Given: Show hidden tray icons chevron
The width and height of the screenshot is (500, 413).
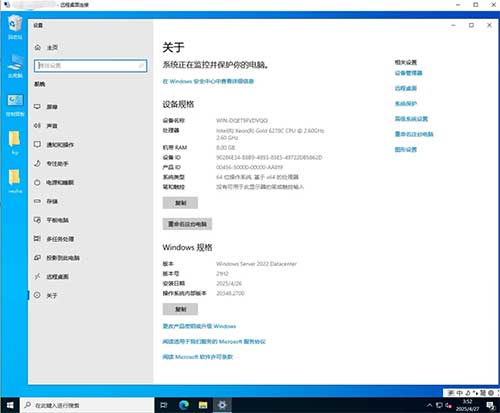Looking at the screenshot, I should (430, 405).
